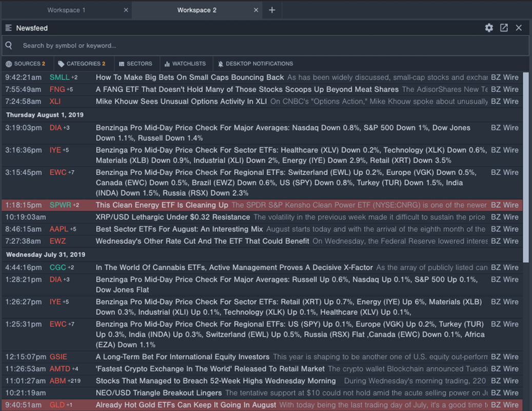Click BZ Wire source on the SMLL row
Viewport: 532px width, 411px height.
click(504, 77)
